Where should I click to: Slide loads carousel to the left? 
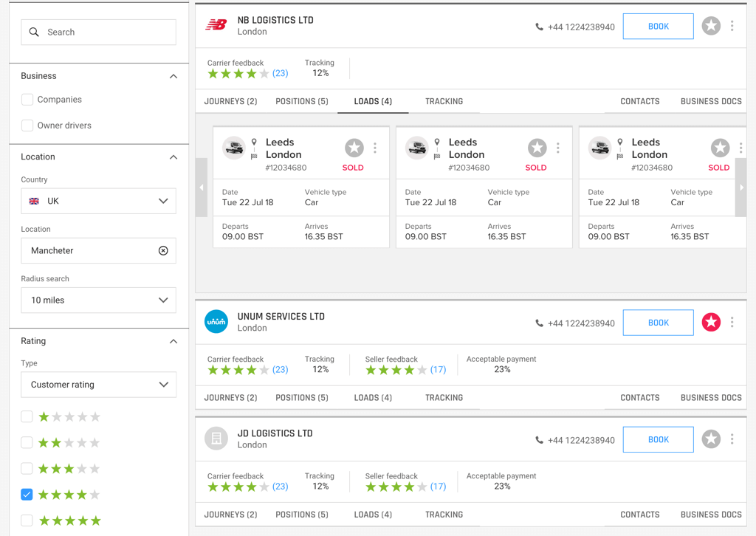202,187
